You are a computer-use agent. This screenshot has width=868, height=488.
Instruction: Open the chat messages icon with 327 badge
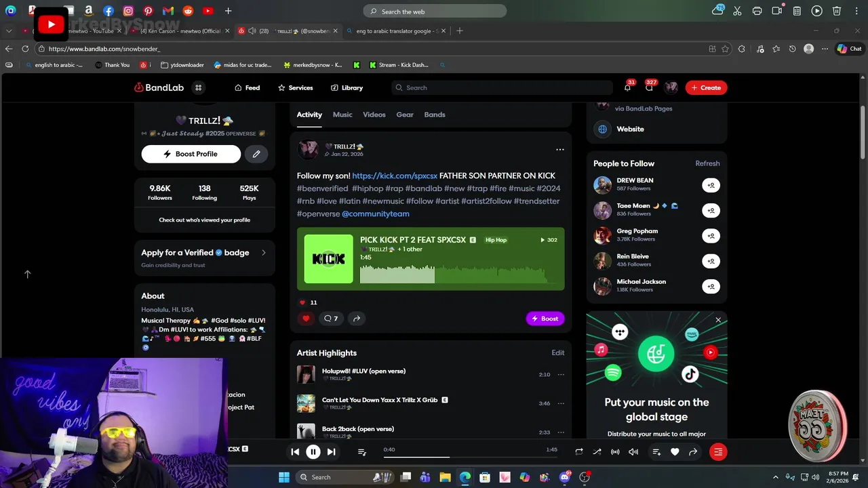(x=649, y=87)
